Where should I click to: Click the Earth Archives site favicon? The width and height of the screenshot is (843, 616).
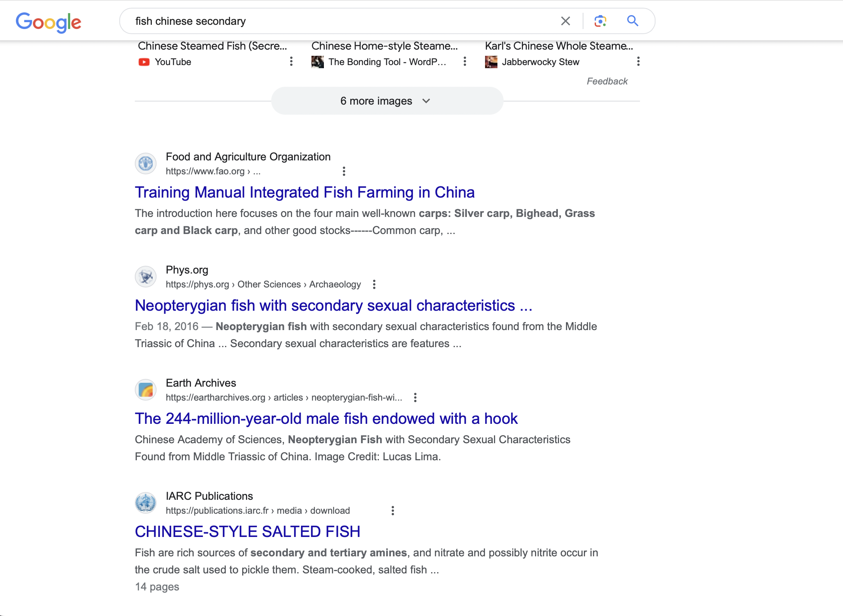pos(146,390)
